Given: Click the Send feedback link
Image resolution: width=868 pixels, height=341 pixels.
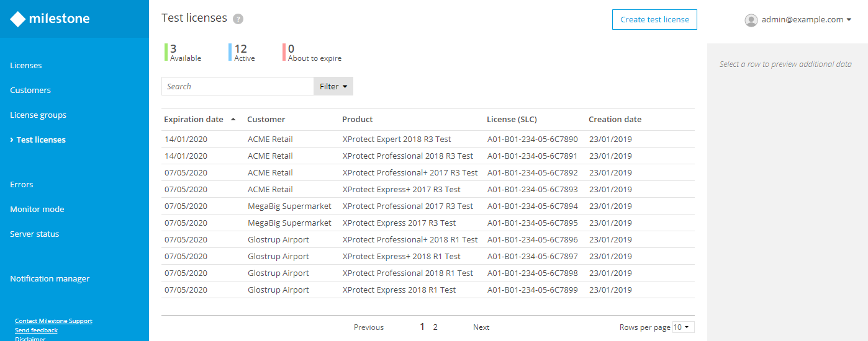Looking at the screenshot, I should (x=36, y=330).
